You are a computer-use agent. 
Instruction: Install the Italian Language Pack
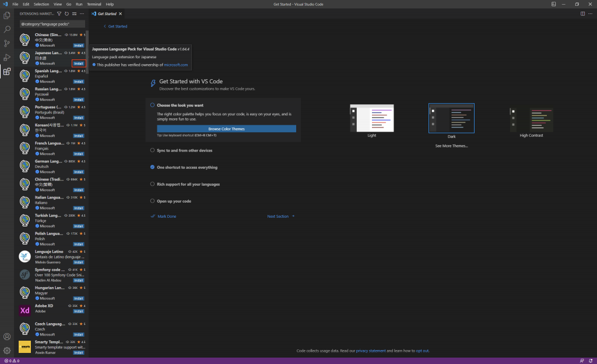[x=79, y=208]
